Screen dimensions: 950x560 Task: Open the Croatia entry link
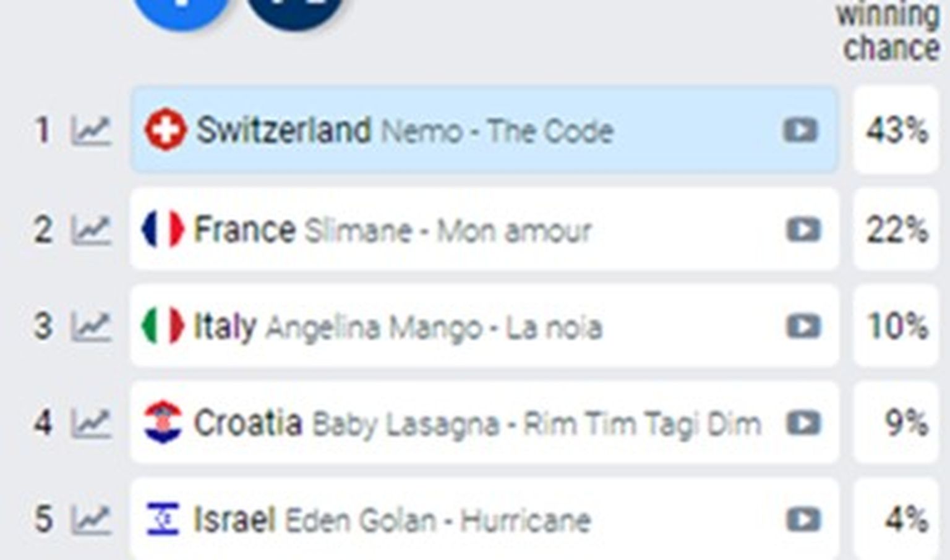[x=248, y=423]
